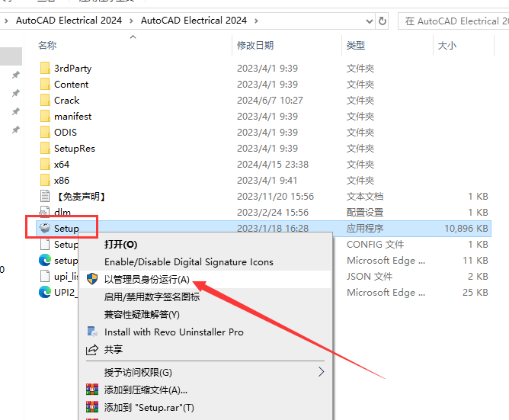The image size is (509, 420).
Task: Choose 打开(O) from the context menu
Action: click(x=120, y=245)
